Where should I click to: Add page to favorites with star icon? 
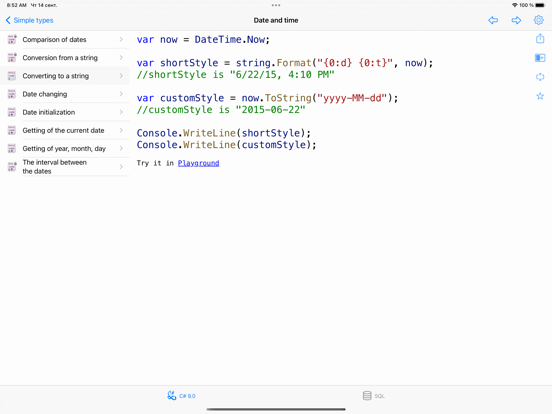(540, 96)
